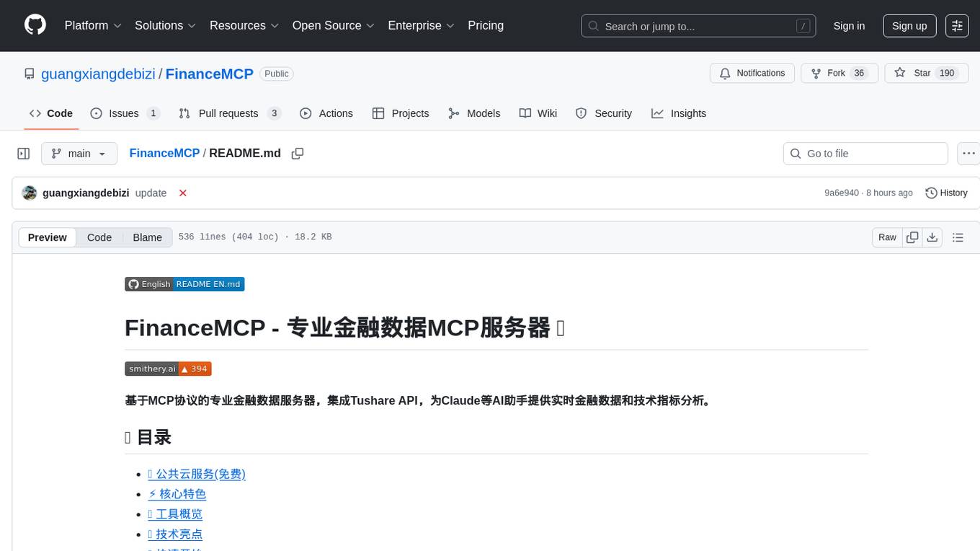Collapse the file tree side panel
Viewport: 980px width, 551px height.
(x=24, y=154)
